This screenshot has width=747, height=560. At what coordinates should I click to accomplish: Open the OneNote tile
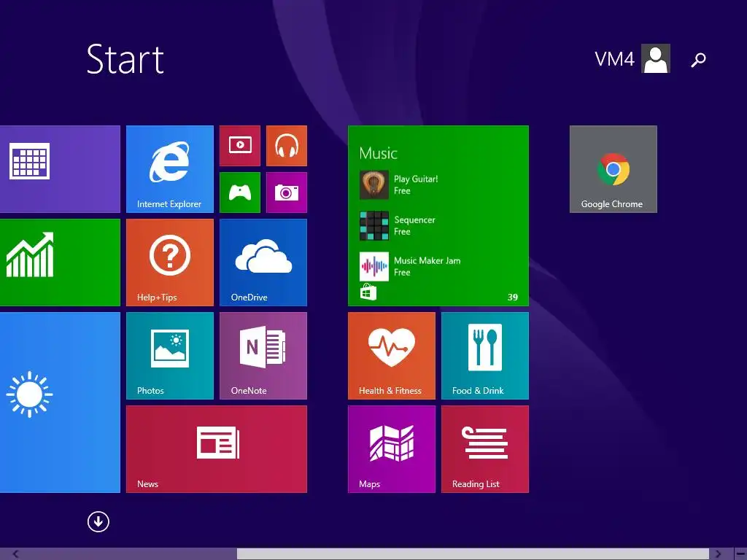coord(263,356)
